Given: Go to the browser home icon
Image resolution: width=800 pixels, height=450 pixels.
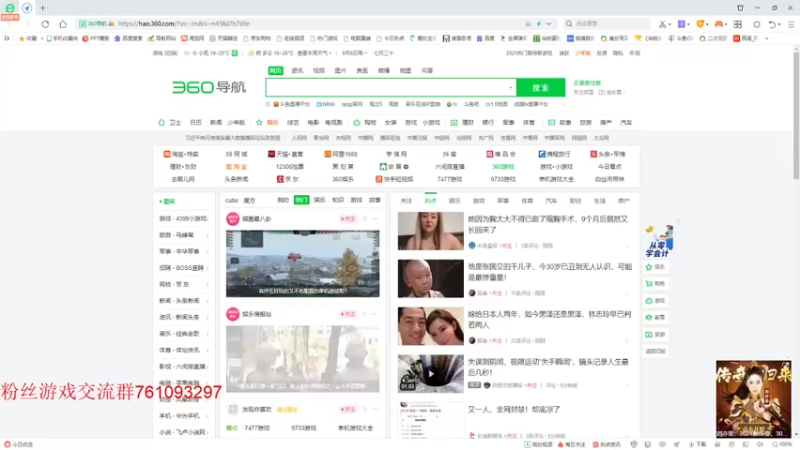Looking at the screenshot, I should (x=63, y=24).
